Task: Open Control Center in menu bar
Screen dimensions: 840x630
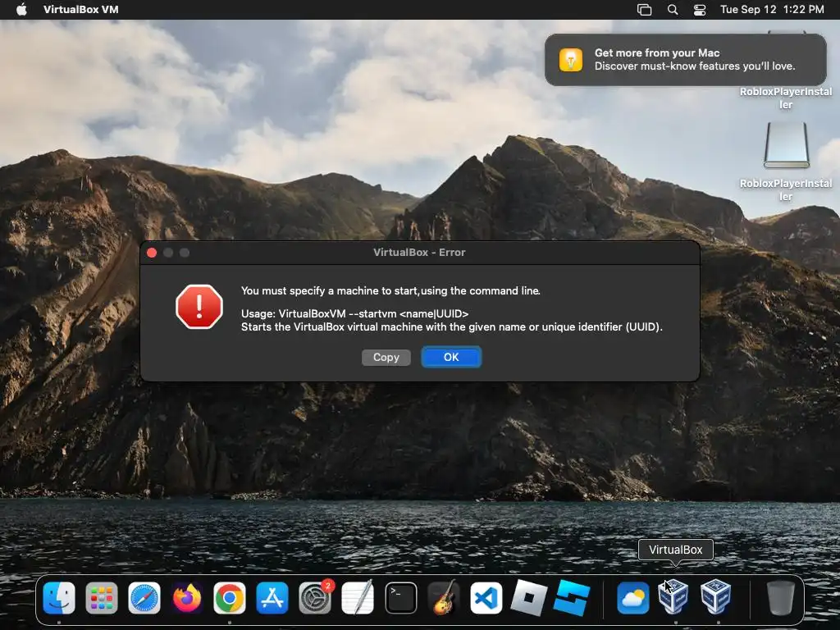Action: tap(700, 9)
